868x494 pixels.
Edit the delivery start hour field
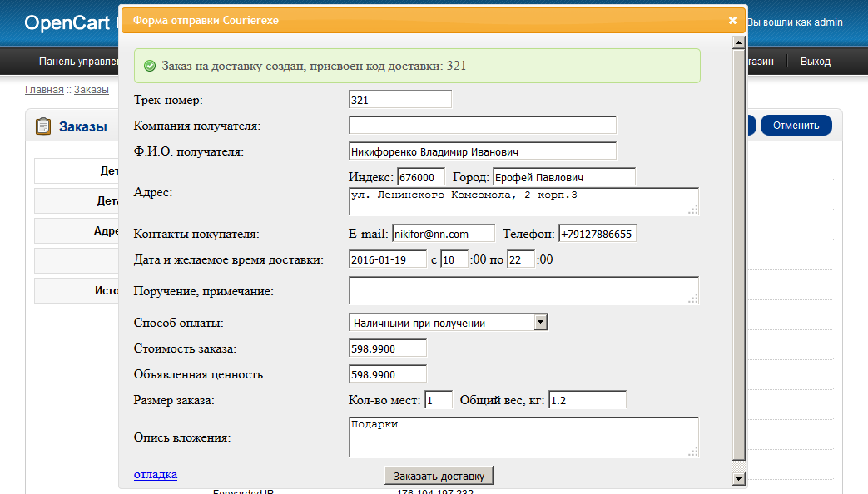454,259
